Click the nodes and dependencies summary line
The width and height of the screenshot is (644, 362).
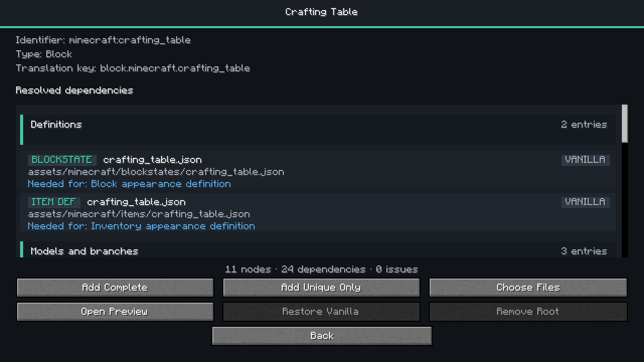point(322,269)
